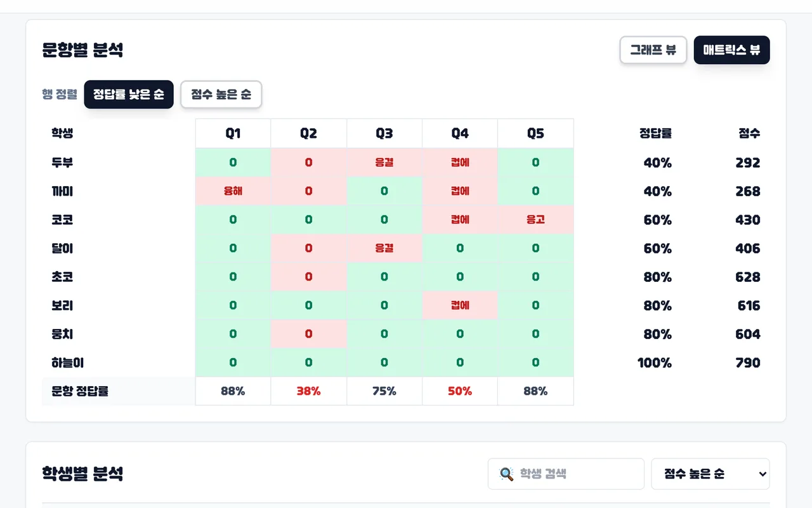Screen dimensions: 812x508
Task: Click the 38% question accuracy cell
Action: pos(308,391)
